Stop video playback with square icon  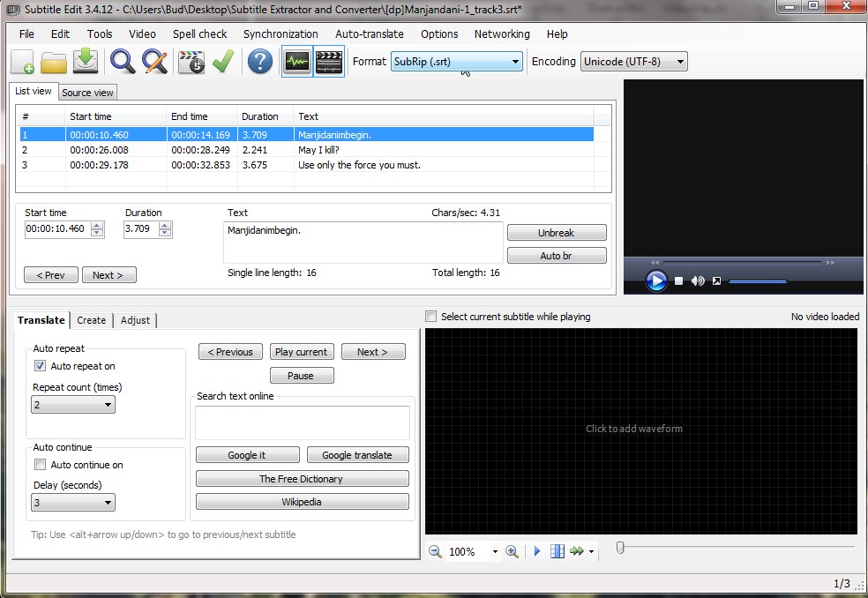pos(678,281)
